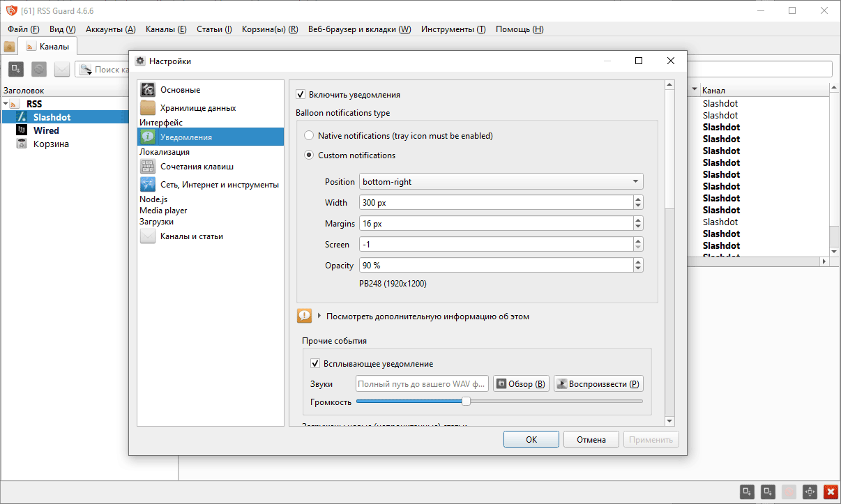Open the Position bottom-right dropdown

coord(501,182)
